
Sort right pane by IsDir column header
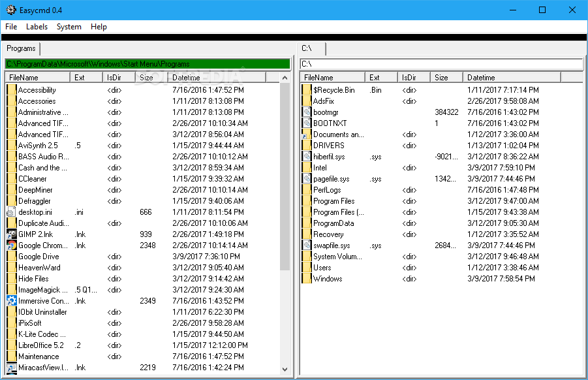click(x=414, y=77)
